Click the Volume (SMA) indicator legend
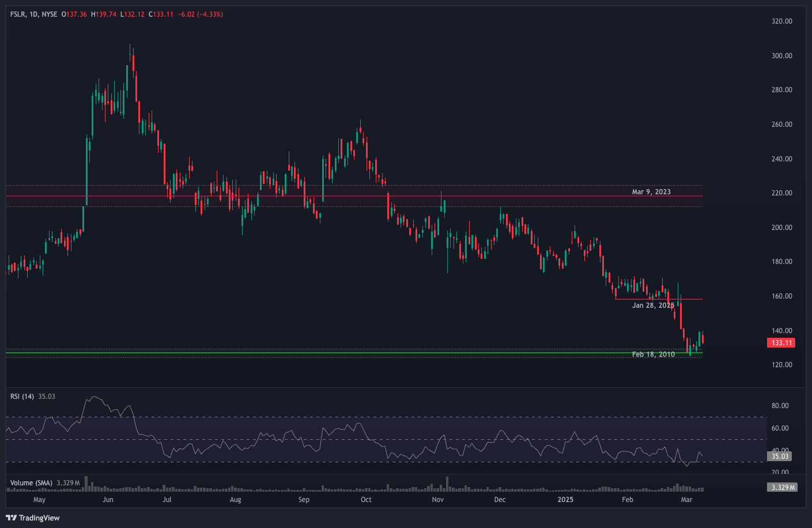The width and height of the screenshot is (812, 528). (x=31, y=483)
